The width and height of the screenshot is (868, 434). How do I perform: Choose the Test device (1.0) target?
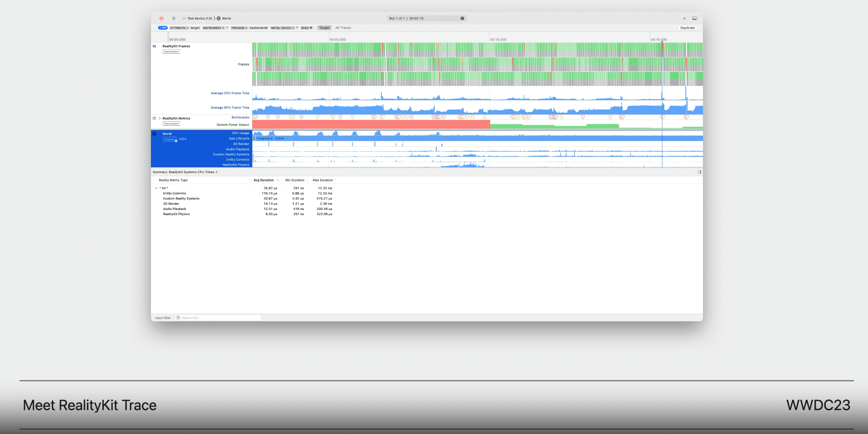tap(197, 19)
